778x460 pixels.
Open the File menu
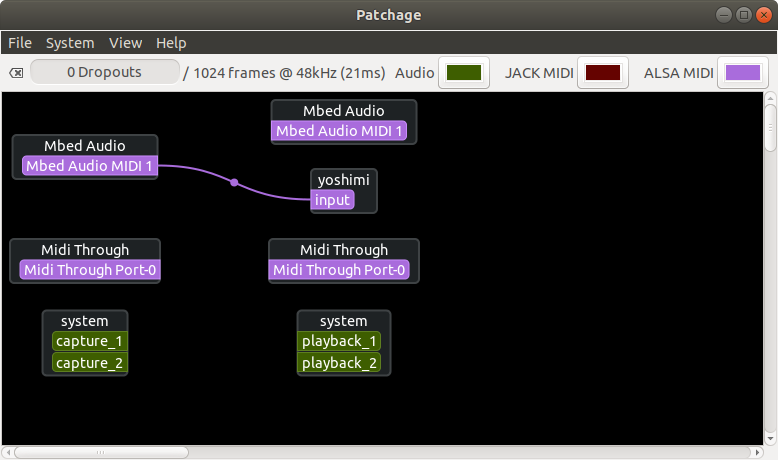tap(20, 43)
